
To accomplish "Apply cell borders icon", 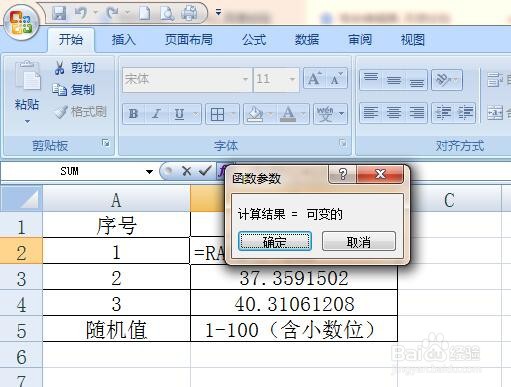I will [217, 114].
